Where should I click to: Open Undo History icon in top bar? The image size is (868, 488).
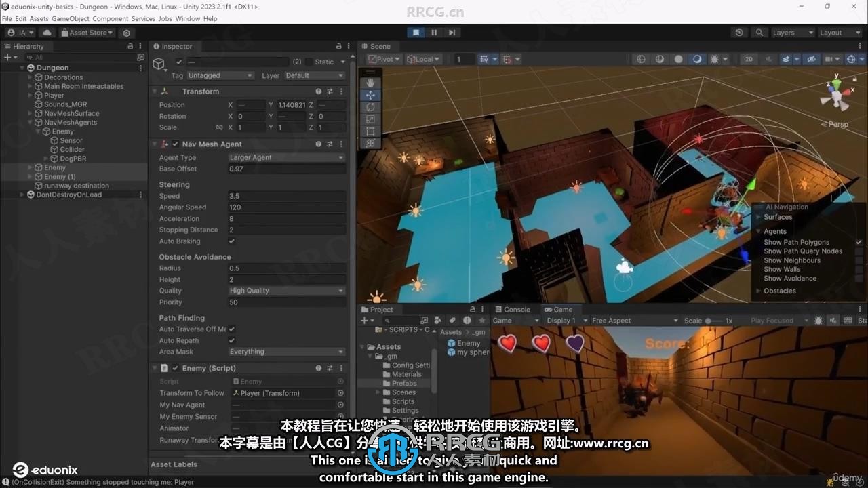pyautogui.click(x=739, y=33)
